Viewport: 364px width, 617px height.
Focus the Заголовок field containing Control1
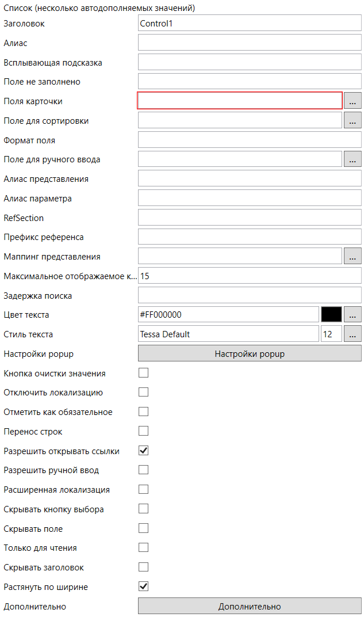250,24
